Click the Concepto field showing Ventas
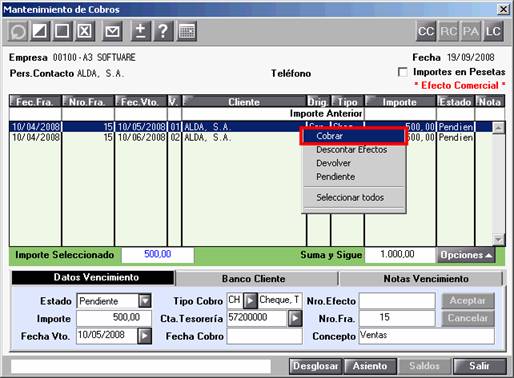 click(x=427, y=336)
